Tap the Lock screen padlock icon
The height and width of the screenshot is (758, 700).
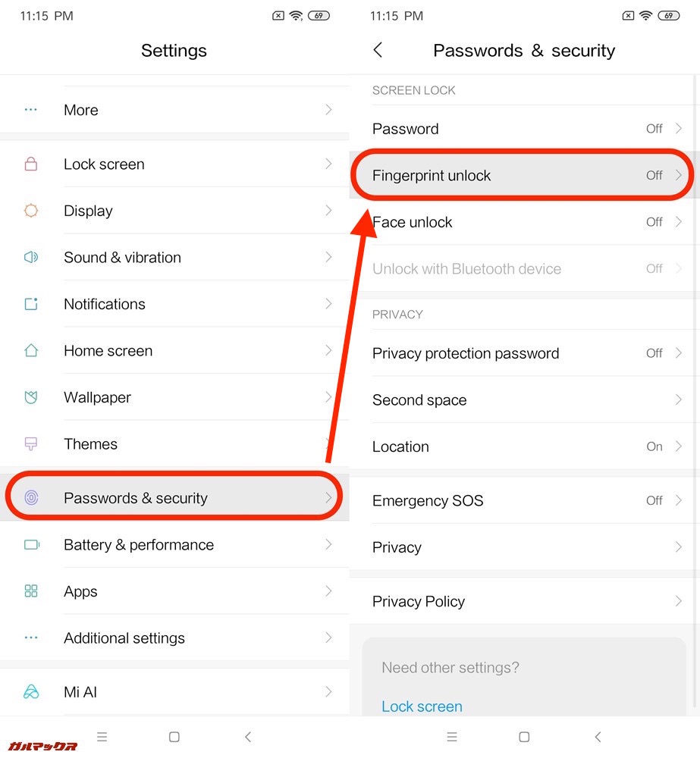31,164
